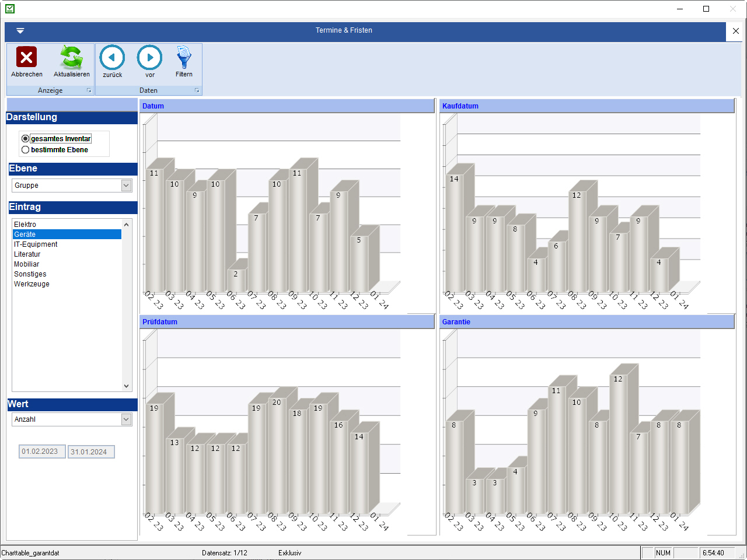
Task: Click the Kaufdatum bar valued 6
Action: (x=556, y=267)
